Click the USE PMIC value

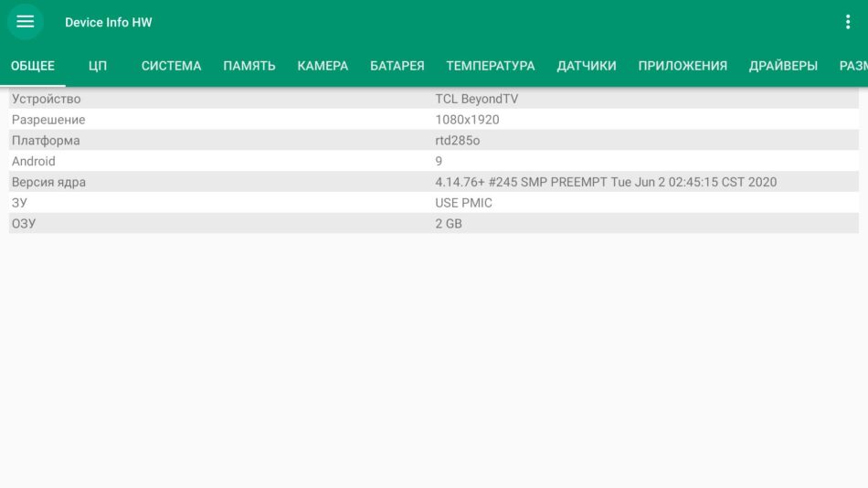click(x=463, y=203)
